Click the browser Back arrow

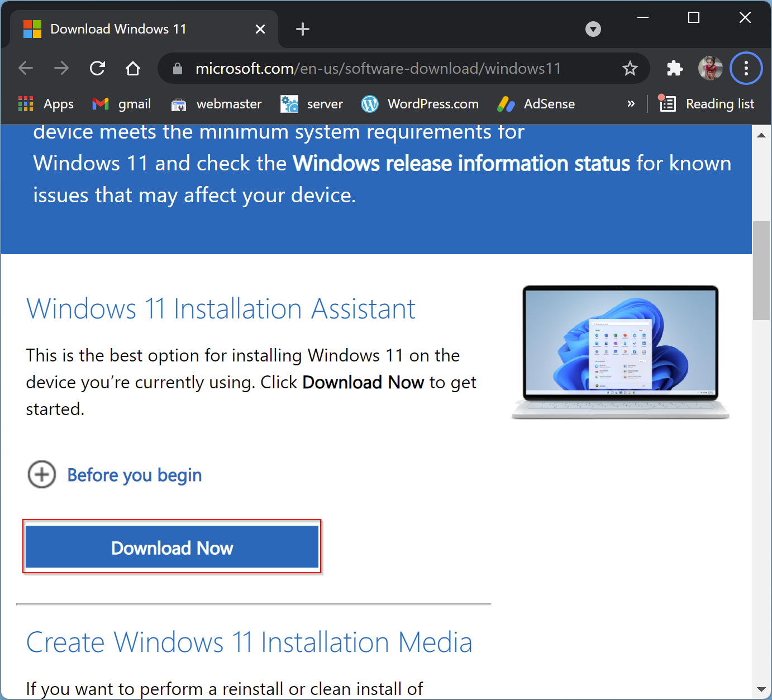pyautogui.click(x=26, y=68)
